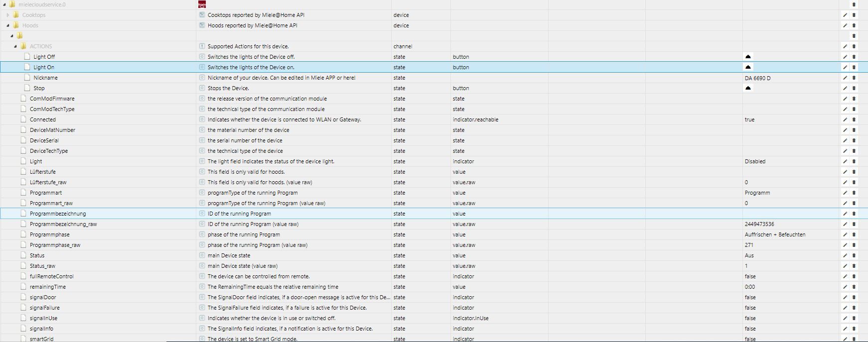
Task: Delete the fullRemoteControl state
Action: 854,276
